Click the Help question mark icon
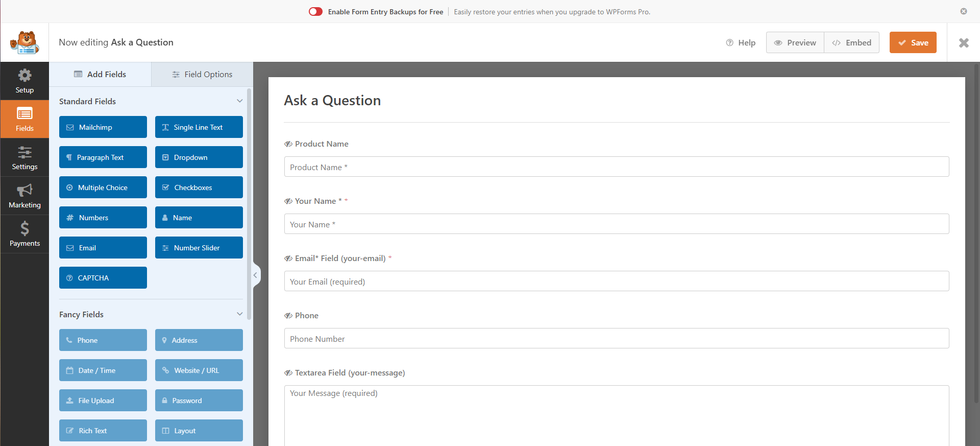 [729, 43]
